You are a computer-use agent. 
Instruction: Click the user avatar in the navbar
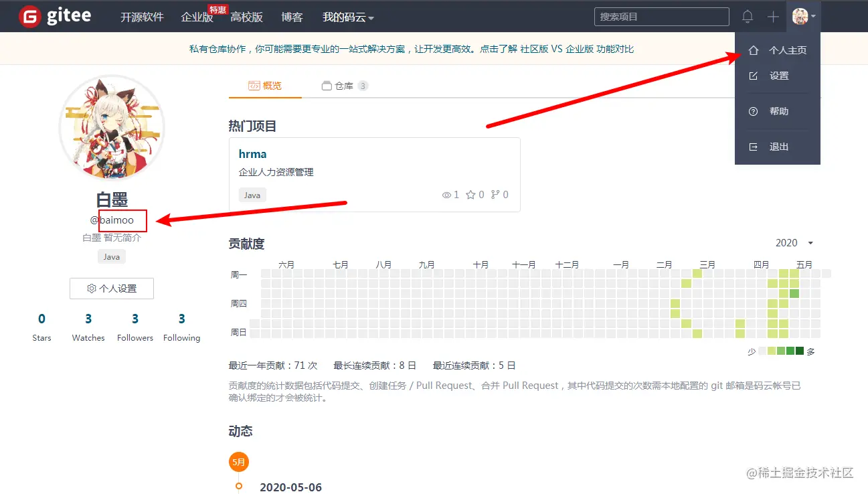tap(801, 16)
